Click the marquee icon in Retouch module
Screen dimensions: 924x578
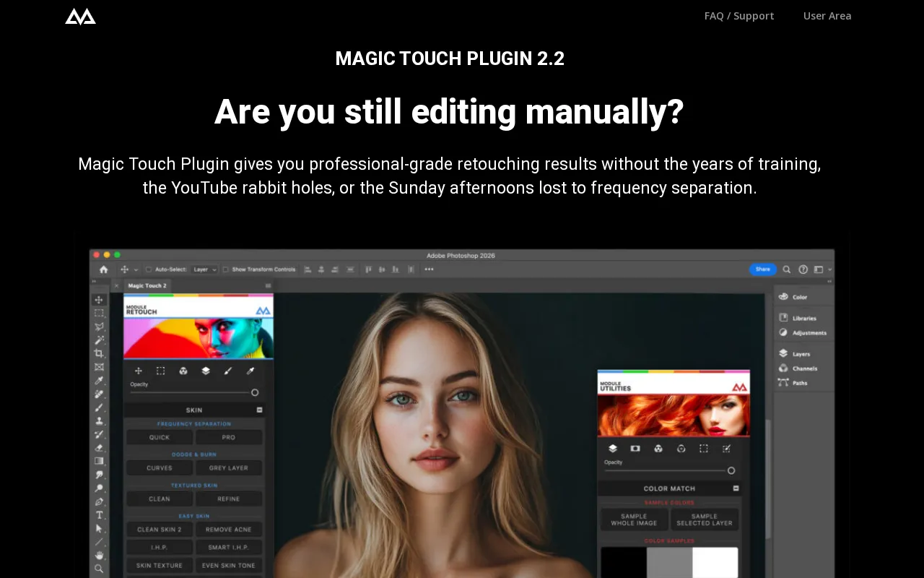[x=161, y=371]
